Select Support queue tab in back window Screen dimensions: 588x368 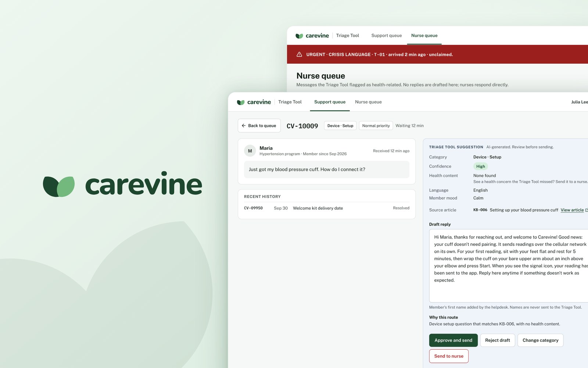(387, 36)
